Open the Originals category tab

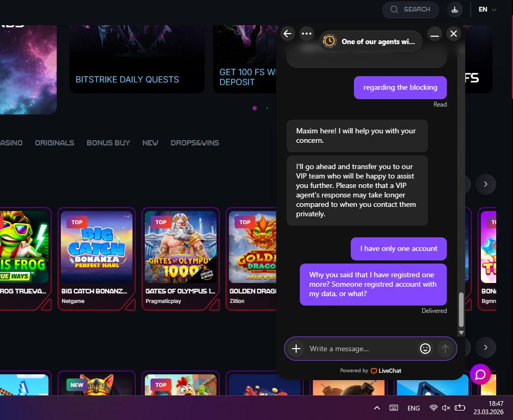click(55, 143)
